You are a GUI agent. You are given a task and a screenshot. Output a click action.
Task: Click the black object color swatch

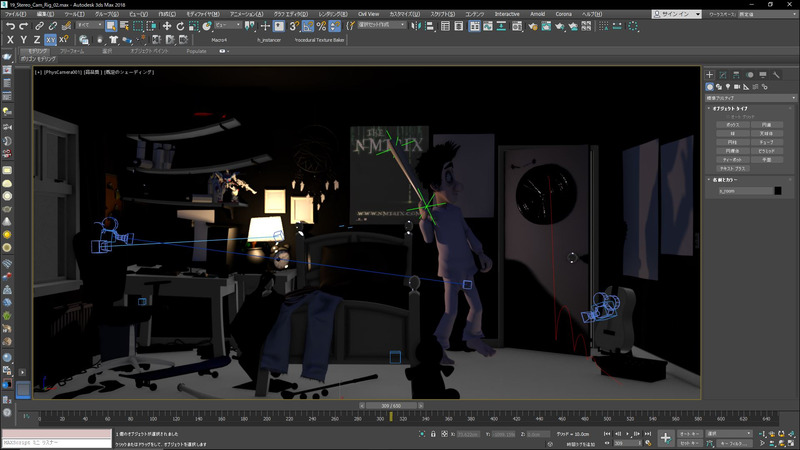[777, 190]
